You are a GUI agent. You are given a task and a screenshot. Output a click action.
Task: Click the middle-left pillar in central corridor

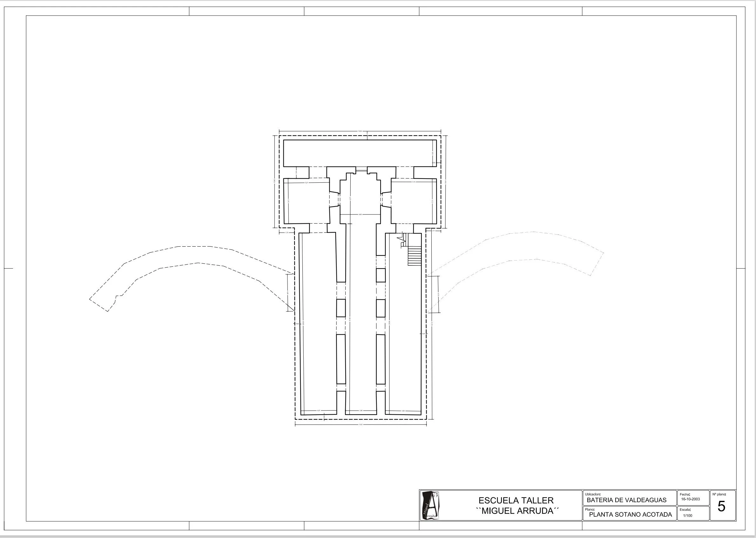[341, 308]
